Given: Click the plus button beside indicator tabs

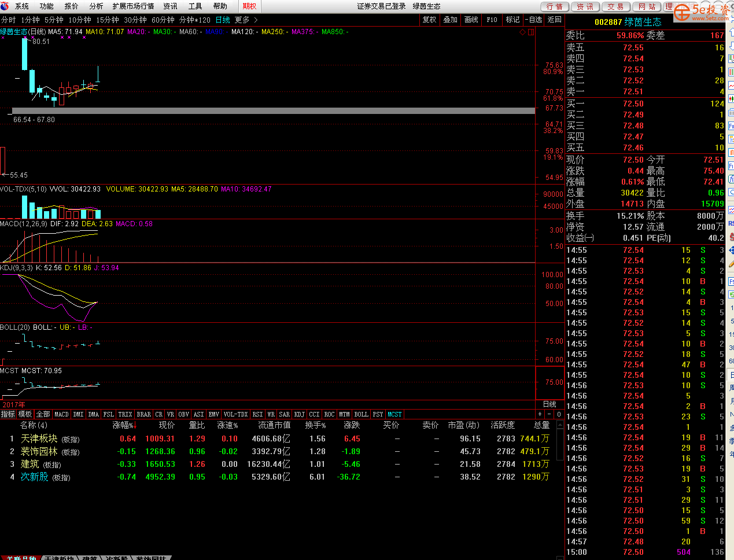Looking at the screenshot, I should [x=540, y=414].
